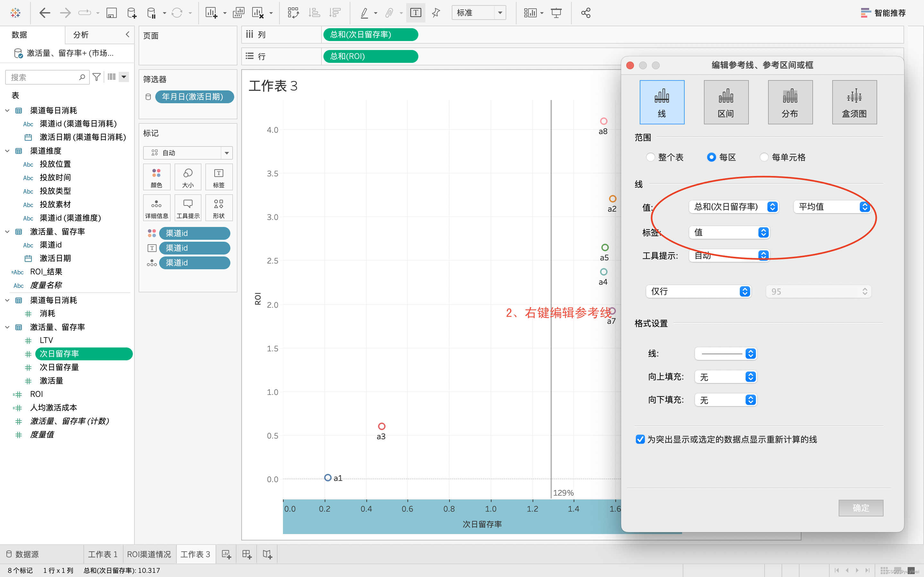The image size is (924, 577).
Task: Select the Per Cell scope radio
Action: (x=764, y=157)
